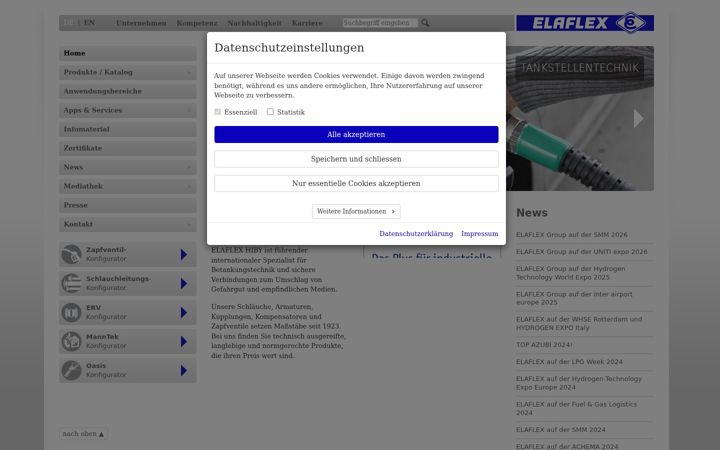Open the Unternehmen menu
The width and height of the screenshot is (720, 450).
pos(141,23)
